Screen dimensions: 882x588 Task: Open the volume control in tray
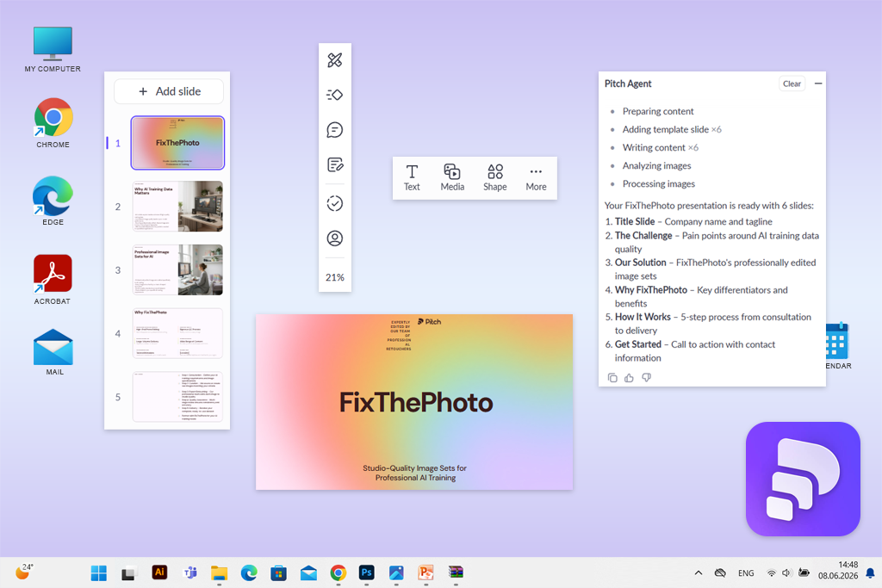786,573
